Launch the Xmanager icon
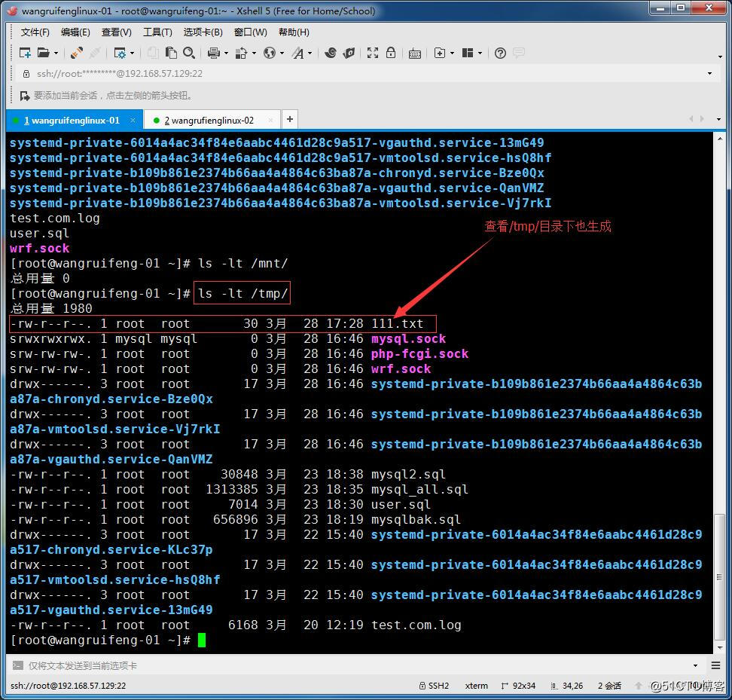Screen dimensions: 732x700 349,53
